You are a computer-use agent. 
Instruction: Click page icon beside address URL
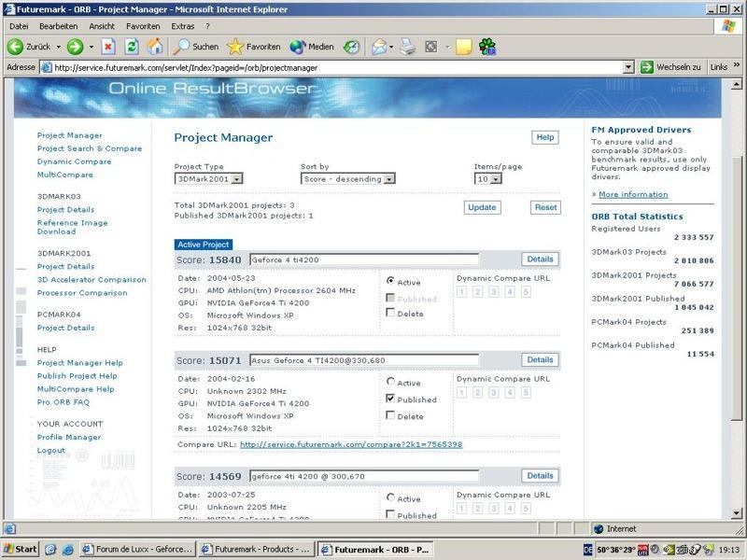coord(46,67)
